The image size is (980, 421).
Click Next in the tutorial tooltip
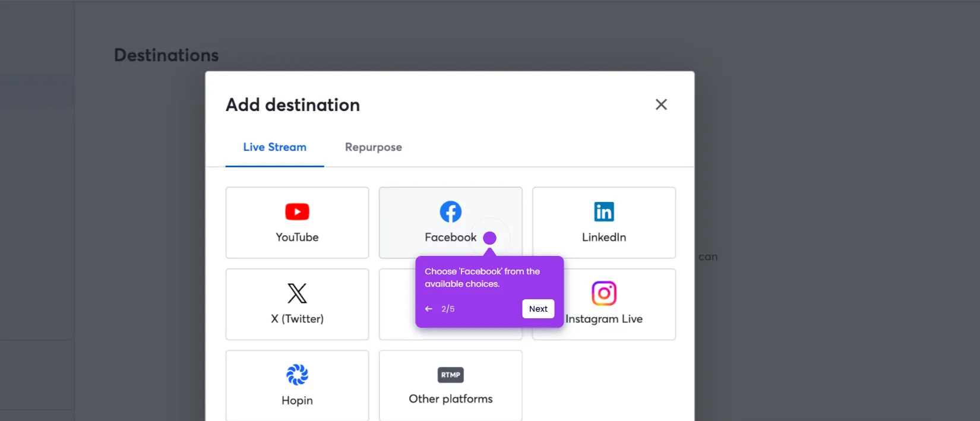pyautogui.click(x=538, y=309)
